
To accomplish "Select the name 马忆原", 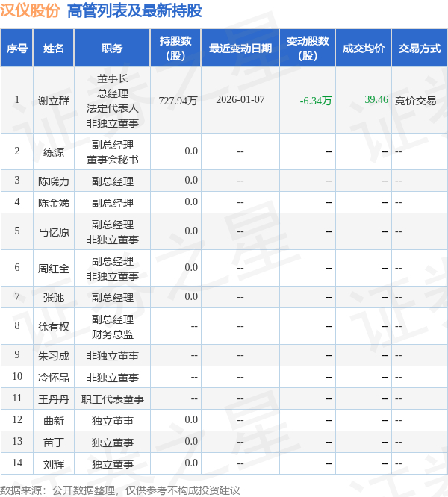I will tap(54, 231).
